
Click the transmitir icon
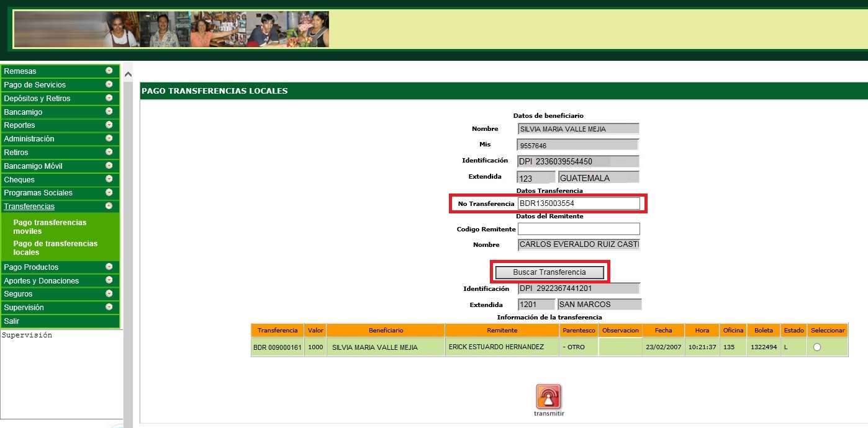click(548, 397)
